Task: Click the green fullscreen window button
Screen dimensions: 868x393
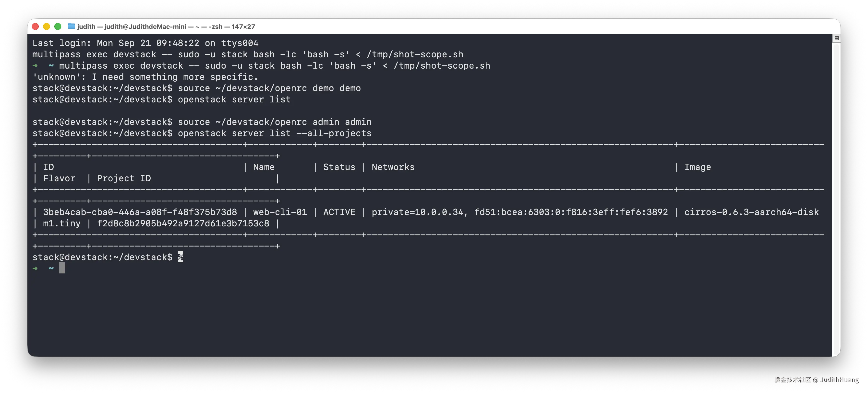Action: point(58,27)
